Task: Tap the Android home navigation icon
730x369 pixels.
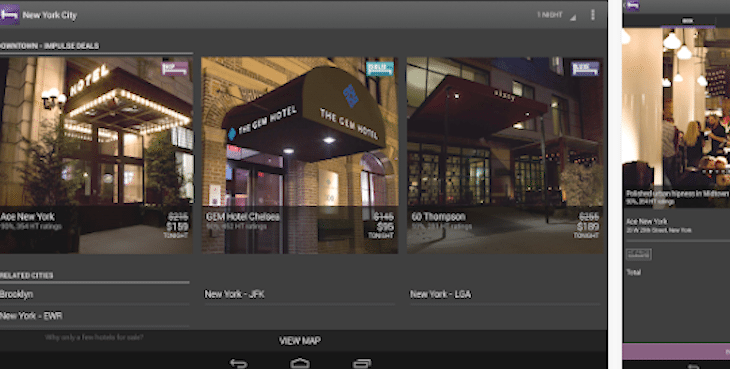Action: pyautogui.click(x=300, y=363)
